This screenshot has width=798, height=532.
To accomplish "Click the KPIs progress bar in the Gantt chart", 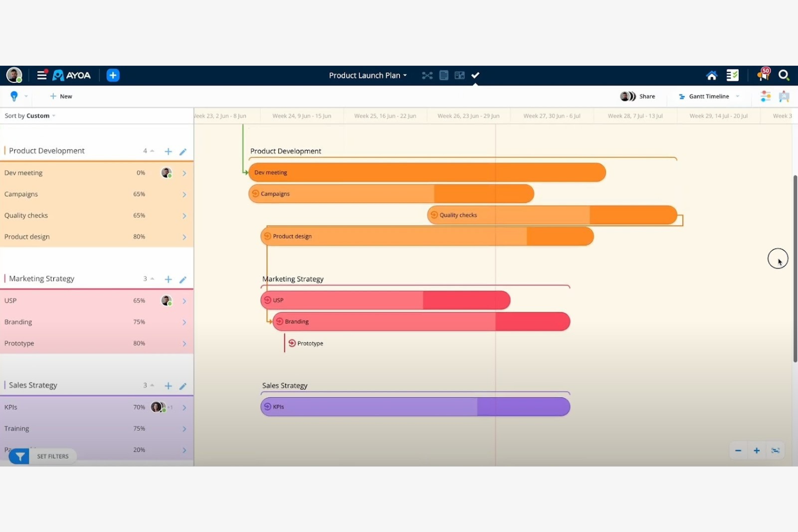I will [x=415, y=406].
